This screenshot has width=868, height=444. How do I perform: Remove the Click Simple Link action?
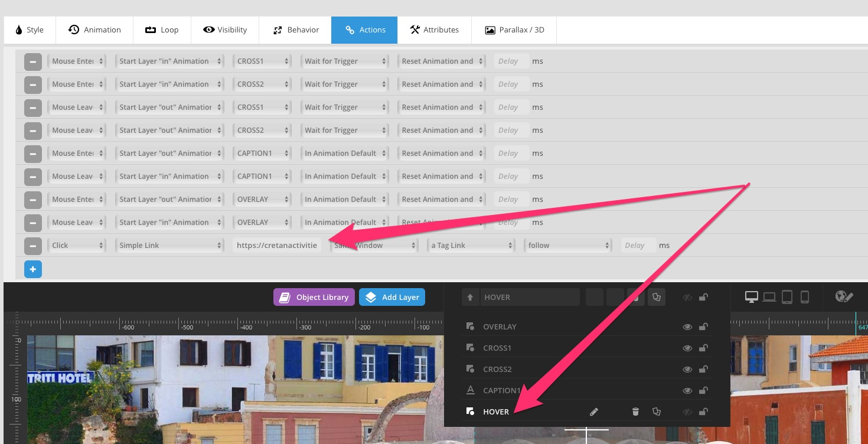[32, 246]
